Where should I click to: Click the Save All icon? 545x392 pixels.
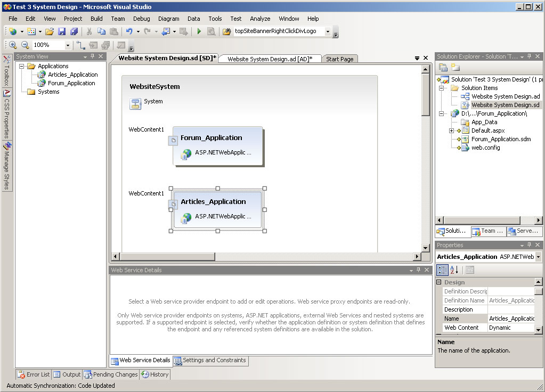[74, 31]
